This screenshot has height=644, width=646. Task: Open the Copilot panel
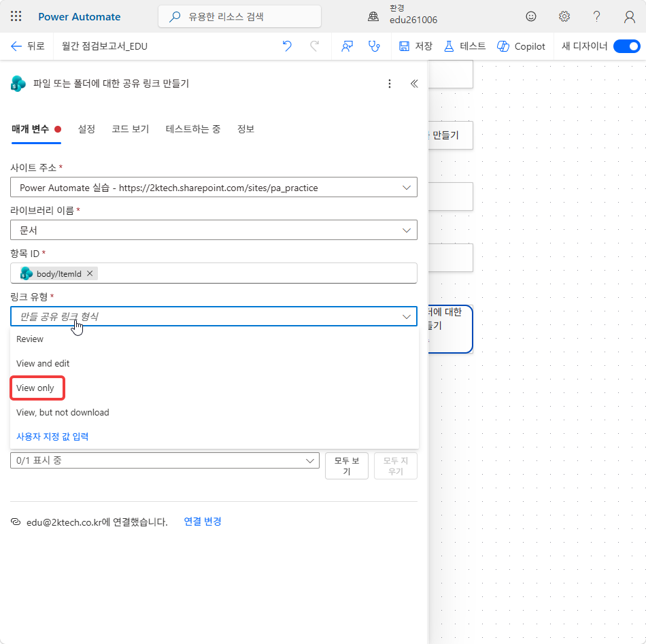pyautogui.click(x=521, y=46)
